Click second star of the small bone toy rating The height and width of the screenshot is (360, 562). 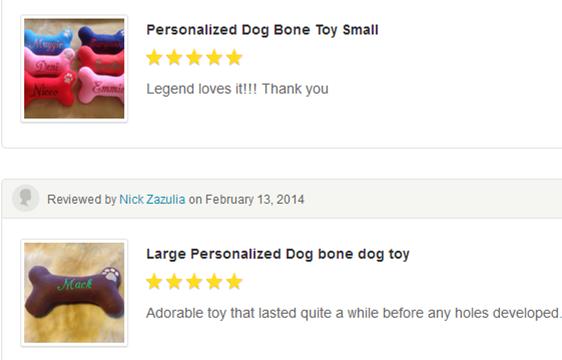pos(174,57)
